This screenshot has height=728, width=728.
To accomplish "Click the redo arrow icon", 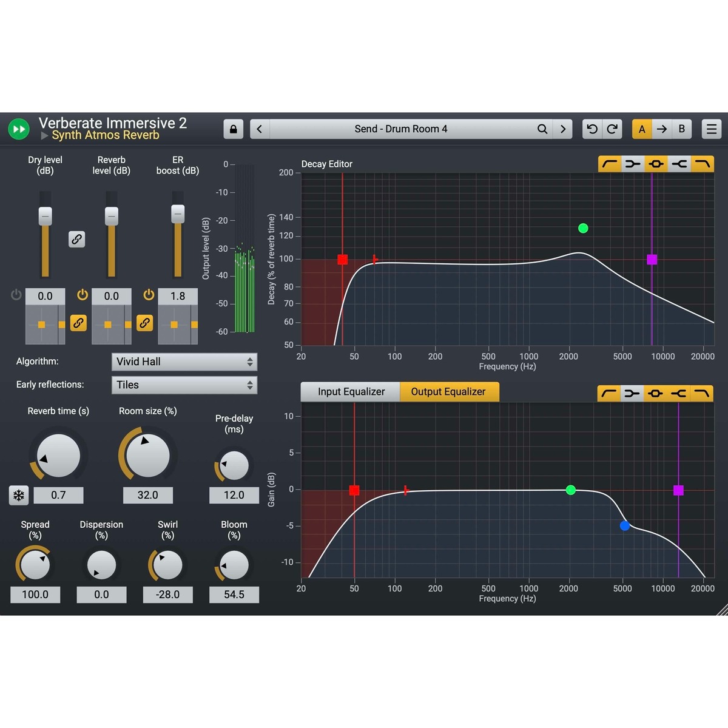I will click(x=612, y=129).
